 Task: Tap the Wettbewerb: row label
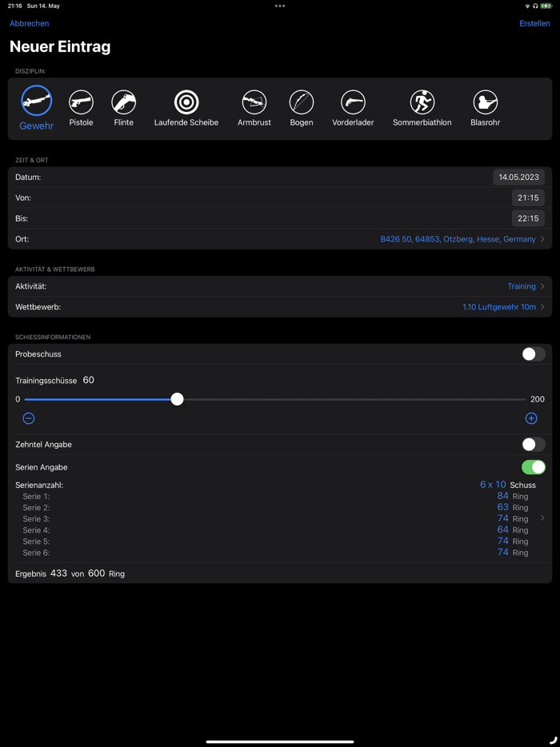38,307
